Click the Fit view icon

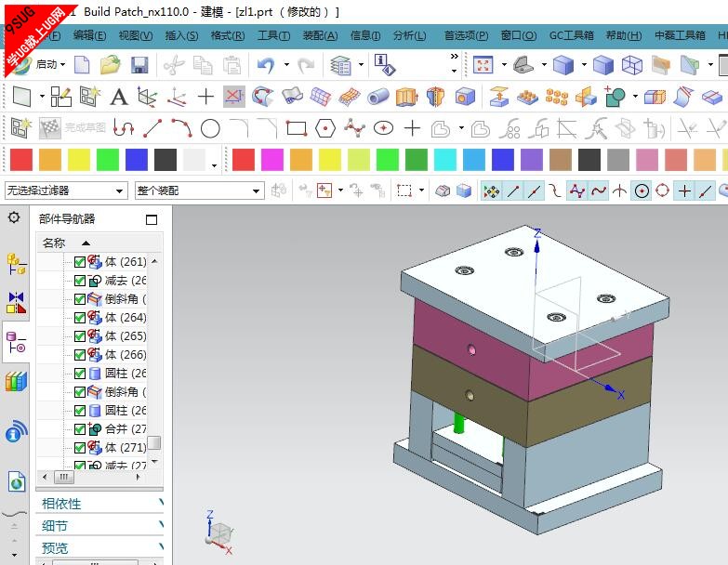click(x=483, y=65)
